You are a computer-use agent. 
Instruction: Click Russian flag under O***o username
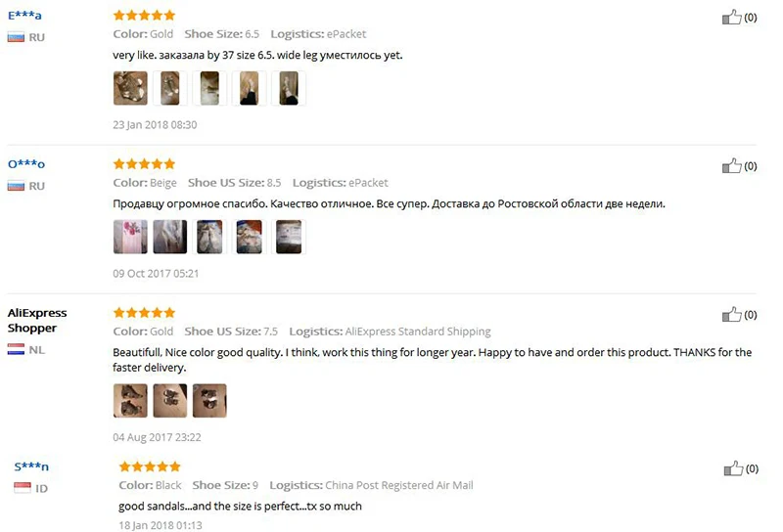tap(16, 186)
